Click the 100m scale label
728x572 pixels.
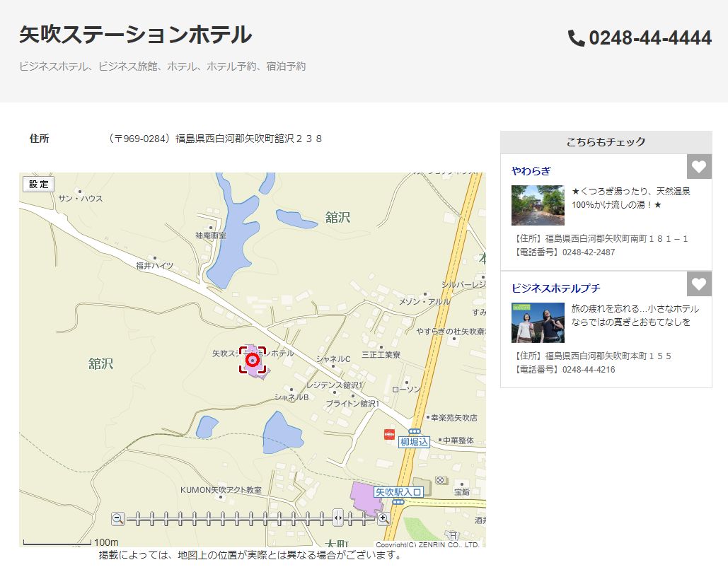tap(106, 542)
